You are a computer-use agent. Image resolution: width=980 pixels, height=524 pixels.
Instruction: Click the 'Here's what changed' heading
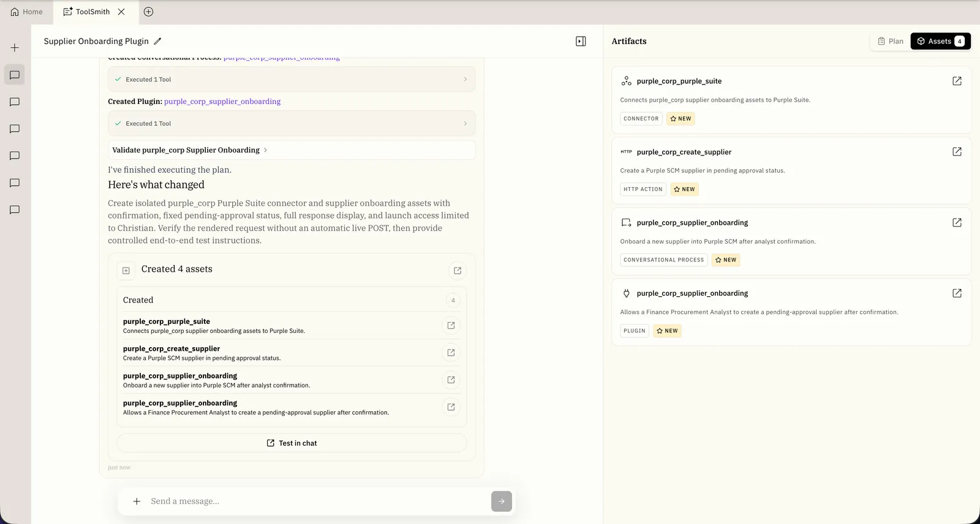coord(156,185)
